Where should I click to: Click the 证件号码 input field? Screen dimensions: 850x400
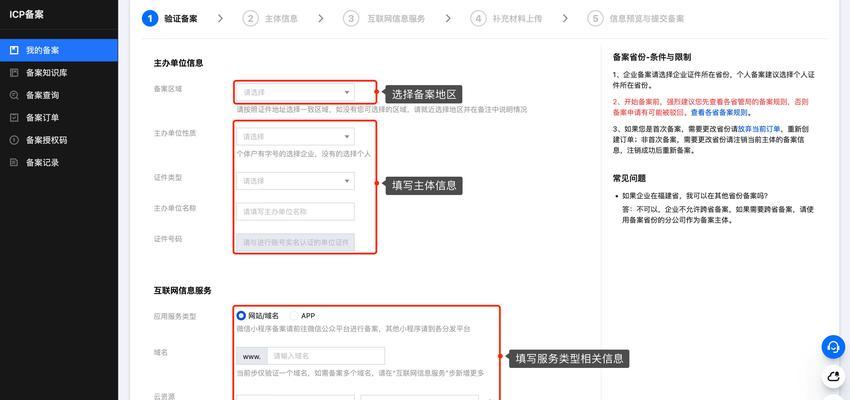295,242
